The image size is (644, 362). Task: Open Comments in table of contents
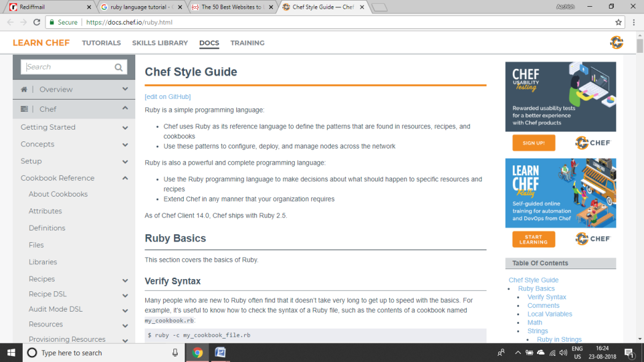click(543, 305)
